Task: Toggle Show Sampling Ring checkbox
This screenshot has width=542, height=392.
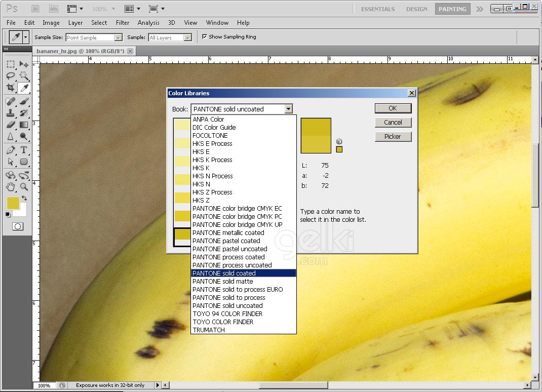Action: coord(205,36)
